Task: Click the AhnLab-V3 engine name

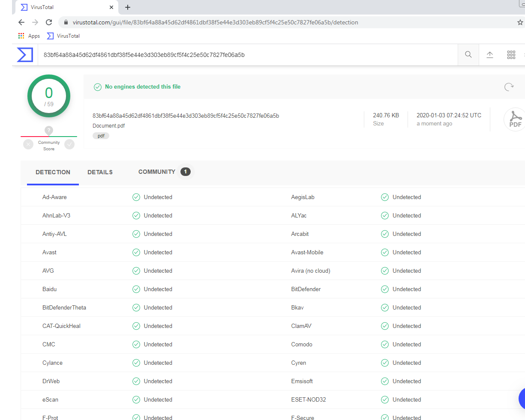Action: (56, 215)
